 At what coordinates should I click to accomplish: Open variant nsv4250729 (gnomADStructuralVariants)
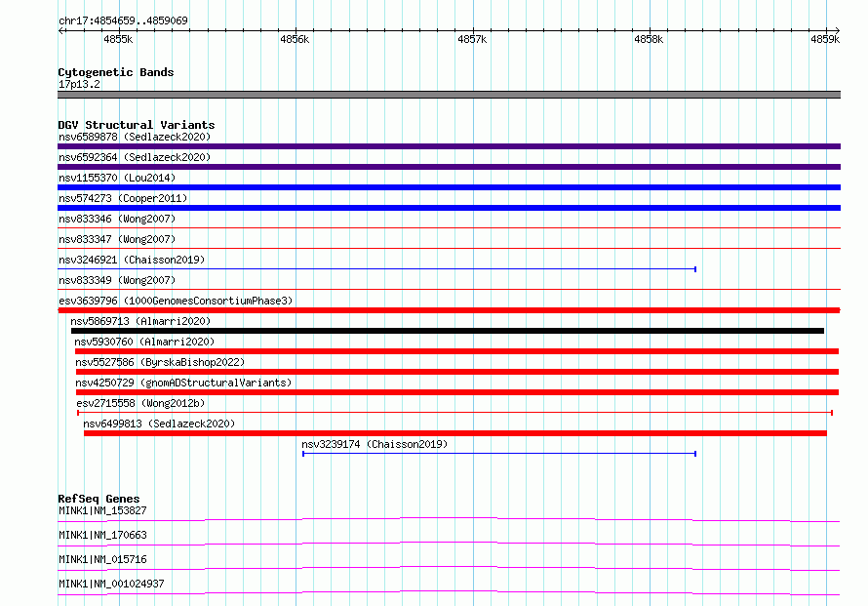coord(183,383)
